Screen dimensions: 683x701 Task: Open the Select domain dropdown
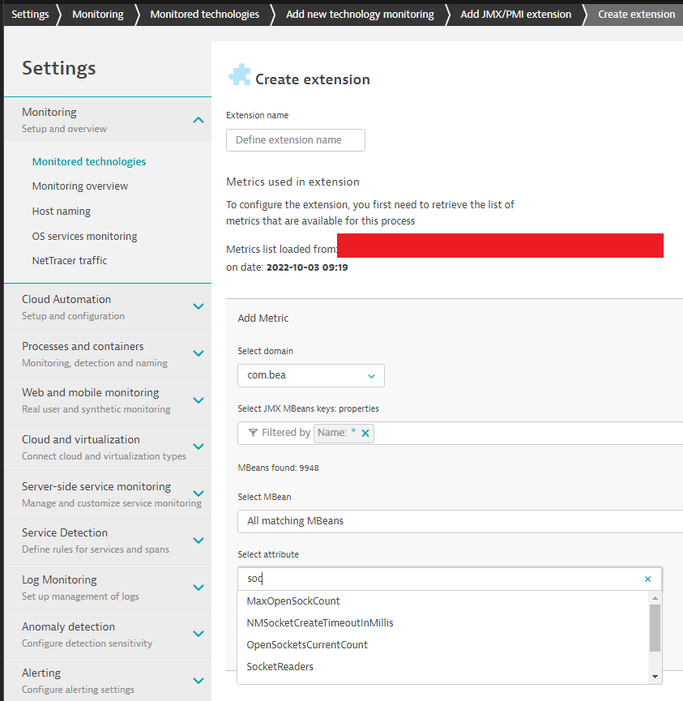(310, 376)
